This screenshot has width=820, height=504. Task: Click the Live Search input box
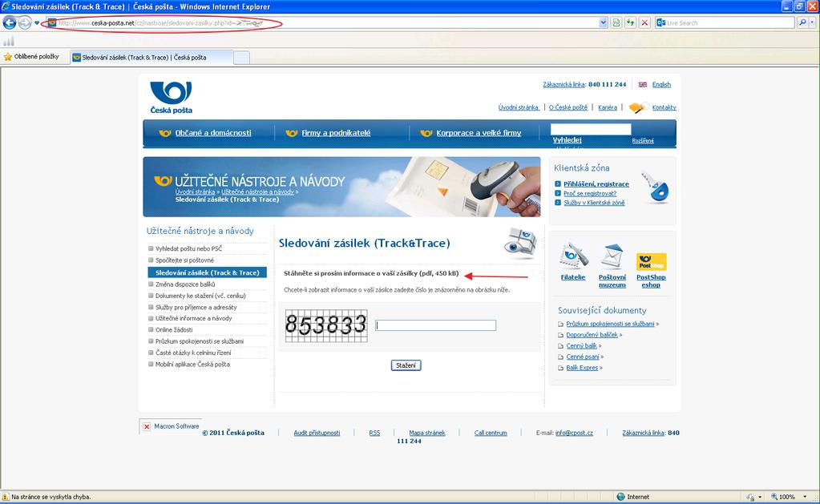click(730, 23)
